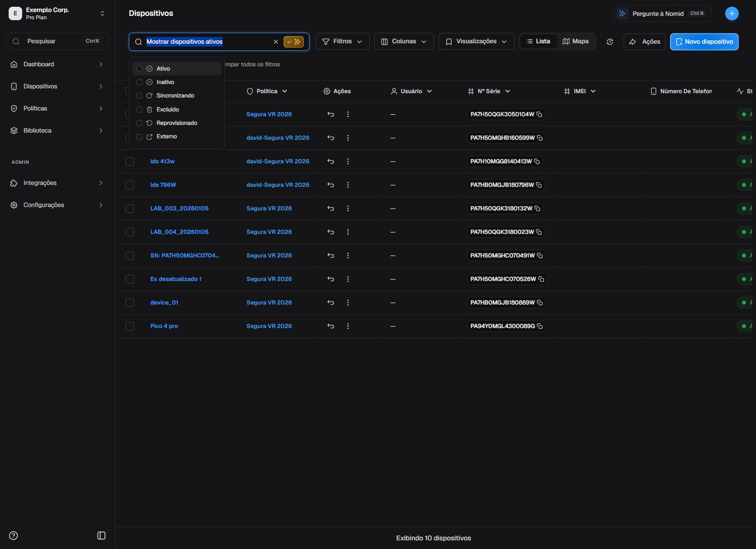Open Dashboard in the sidebar
The image size is (756, 549).
click(x=57, y=64)
